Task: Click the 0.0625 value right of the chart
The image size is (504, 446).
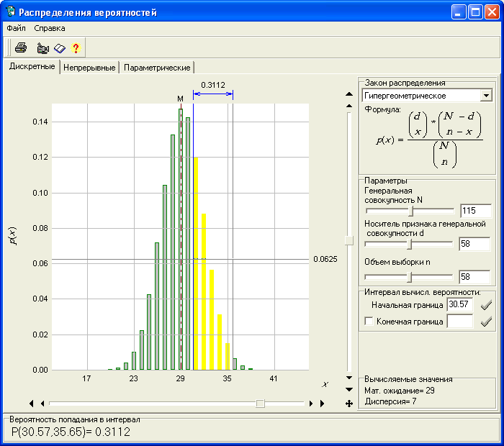Action: coord(325,259)
